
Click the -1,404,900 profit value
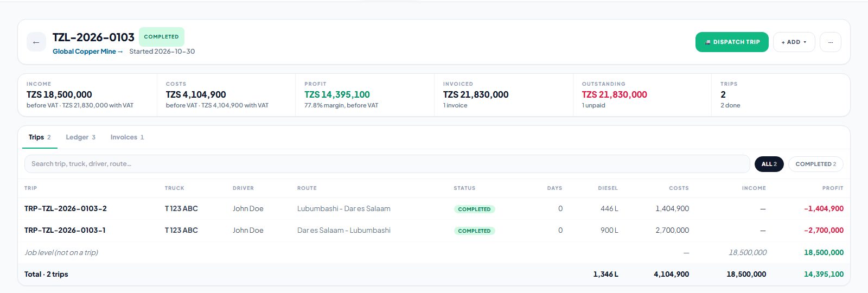click(x=824, y=209)
